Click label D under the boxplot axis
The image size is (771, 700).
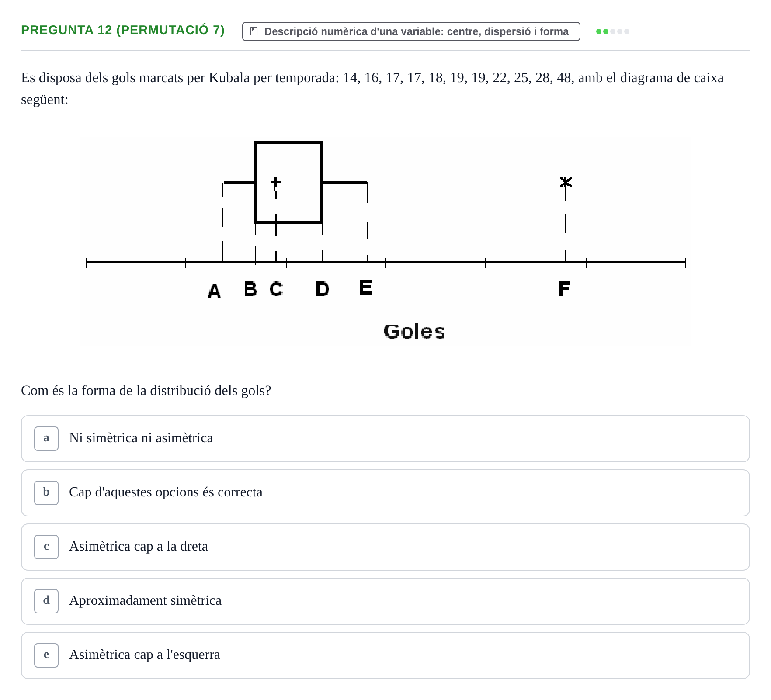point(322,289)
